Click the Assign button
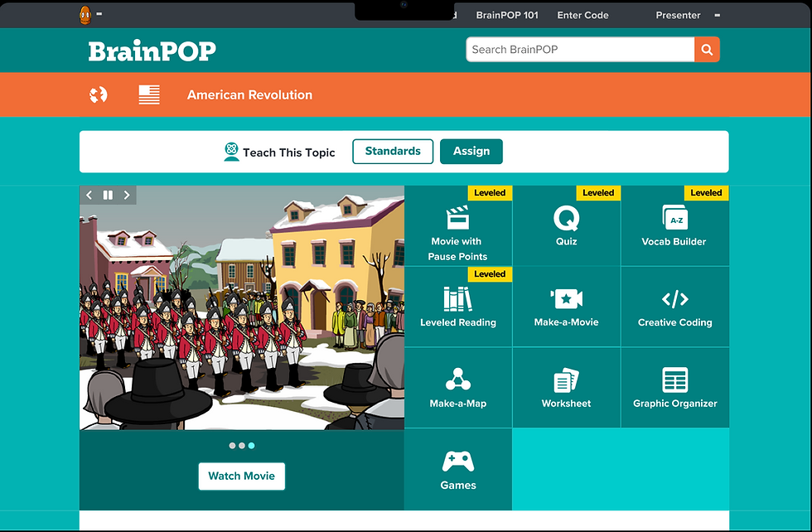This screenshot has height=532, width=812. coord(471,152)
